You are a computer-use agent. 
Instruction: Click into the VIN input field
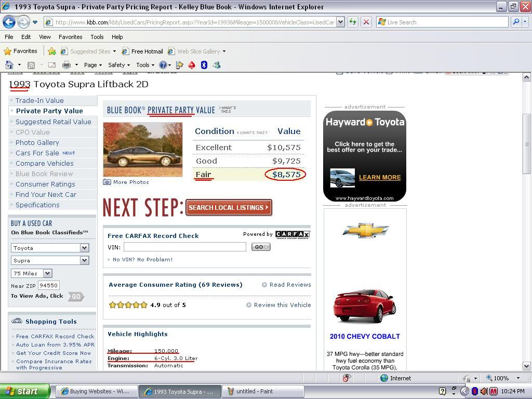[185, 247]
